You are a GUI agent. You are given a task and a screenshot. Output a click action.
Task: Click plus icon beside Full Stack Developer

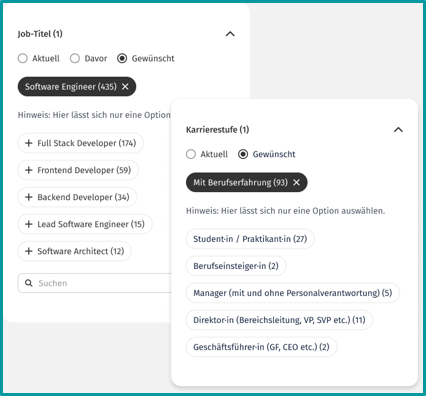[x=29, y=143]
